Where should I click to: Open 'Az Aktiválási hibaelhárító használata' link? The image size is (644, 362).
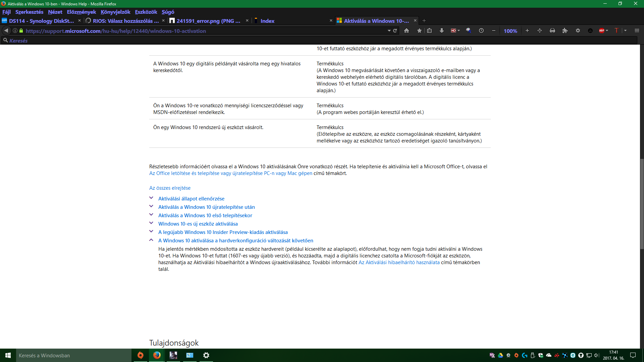(x=399, y=262)
